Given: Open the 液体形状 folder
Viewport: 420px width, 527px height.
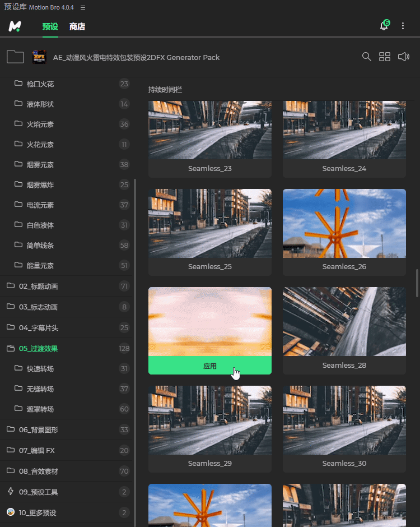Looking at the screenshot, I should [x=67, y=104].
